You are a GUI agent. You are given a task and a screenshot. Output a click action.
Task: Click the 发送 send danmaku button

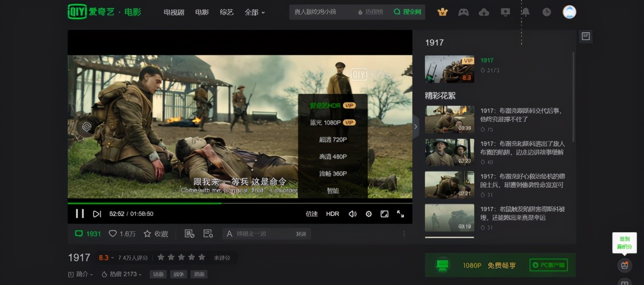pos(301,234)
